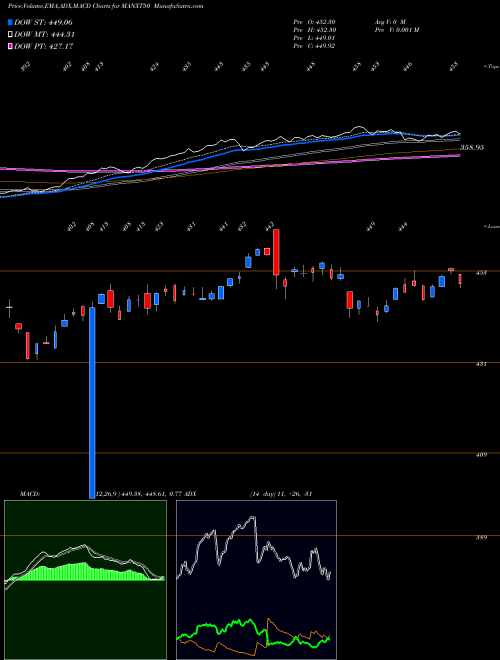Click the 'Pre V: 0.001 M' value
The height and width of the screenshot is (660, 500).
point(396,30)
